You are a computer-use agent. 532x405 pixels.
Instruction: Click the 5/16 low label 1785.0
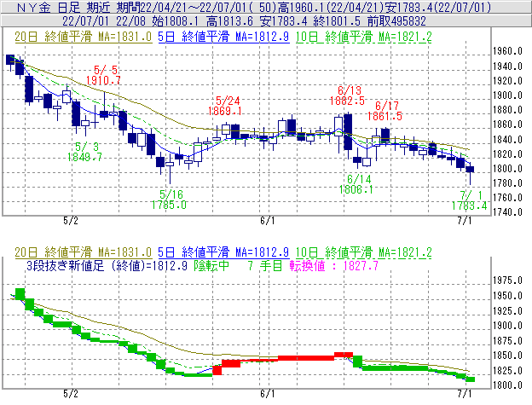(x=169, y=200)
